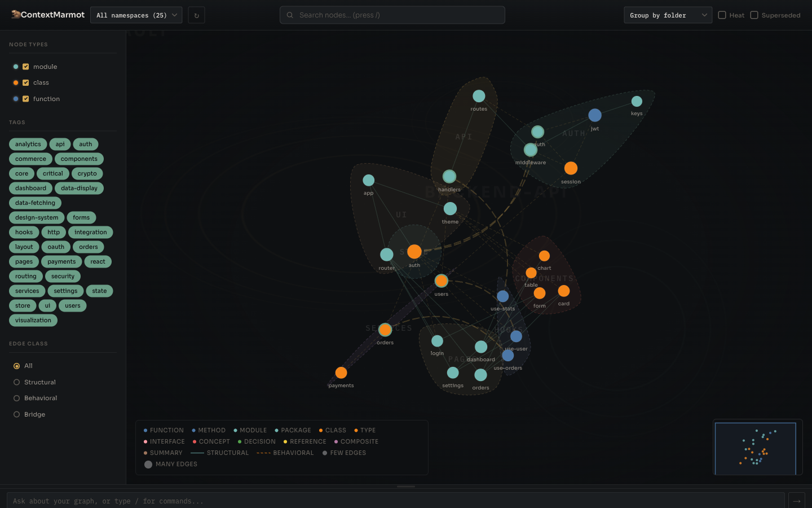
Task: Uncheck the class node type filter
Action: 26,82
